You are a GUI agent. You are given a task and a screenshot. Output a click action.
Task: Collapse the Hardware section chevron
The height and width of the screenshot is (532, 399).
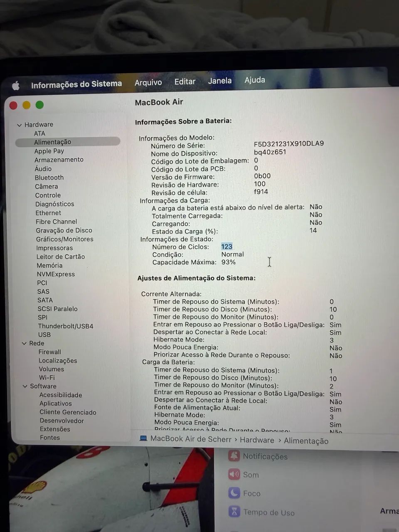point(19,125)
